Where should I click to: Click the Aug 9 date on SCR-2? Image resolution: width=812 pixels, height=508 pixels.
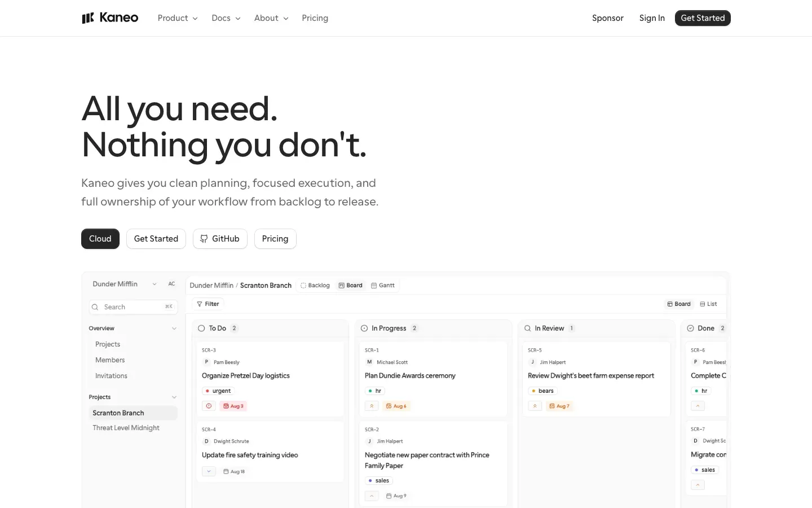tap(396, 496)
